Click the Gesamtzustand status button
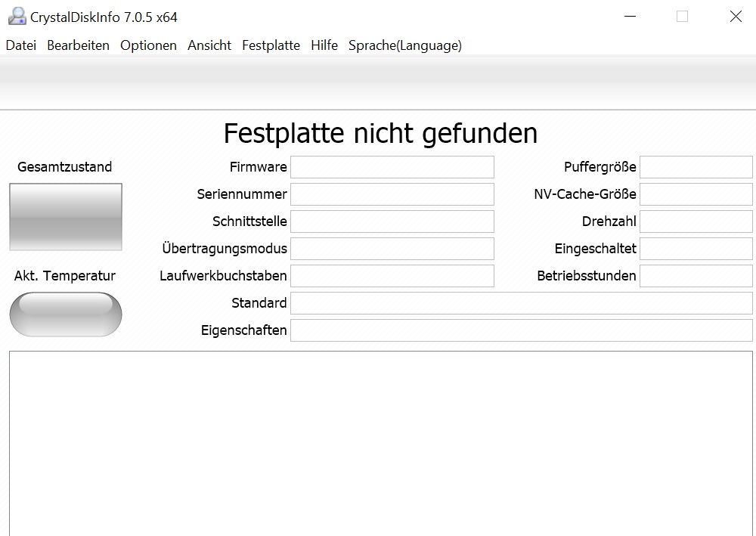This screenshot has height=536, width=756. [66, 217]
